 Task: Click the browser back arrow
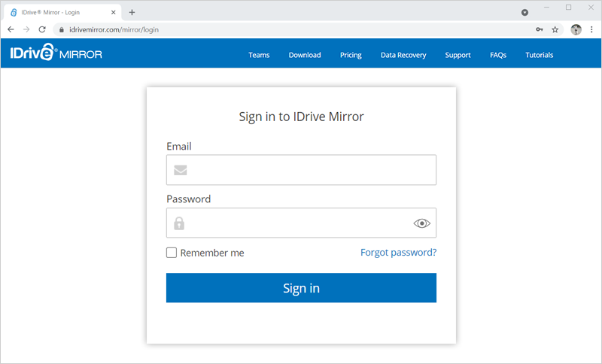(11, 29)
